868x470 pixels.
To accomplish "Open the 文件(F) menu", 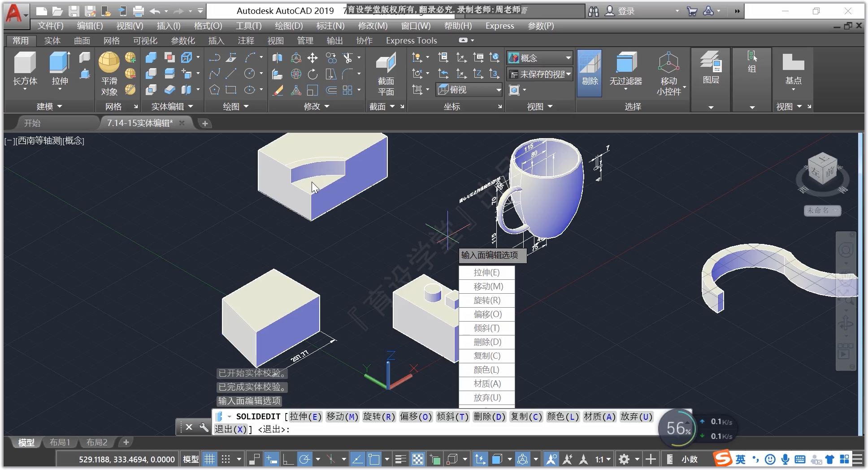I will click(x=51, y=26).
